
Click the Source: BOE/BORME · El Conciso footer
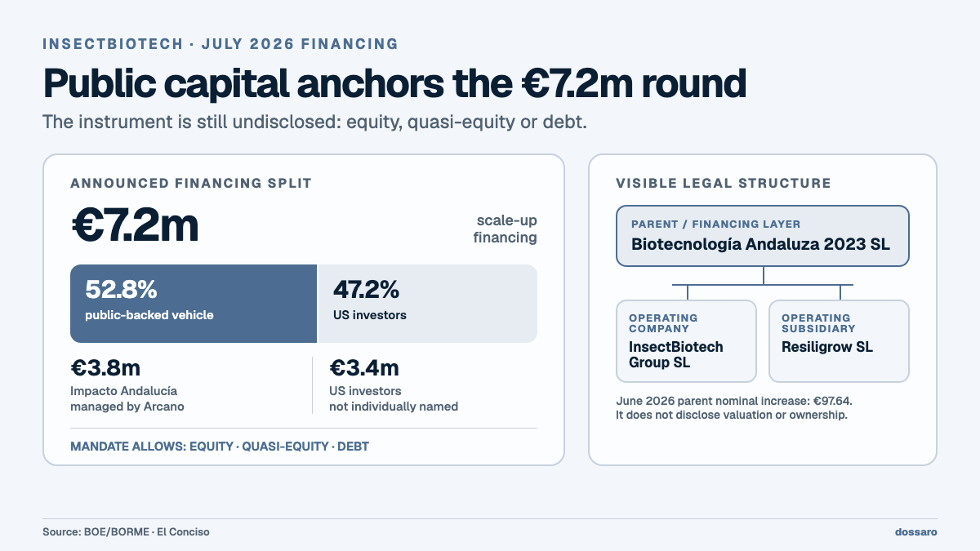click(x=126, y=532)
